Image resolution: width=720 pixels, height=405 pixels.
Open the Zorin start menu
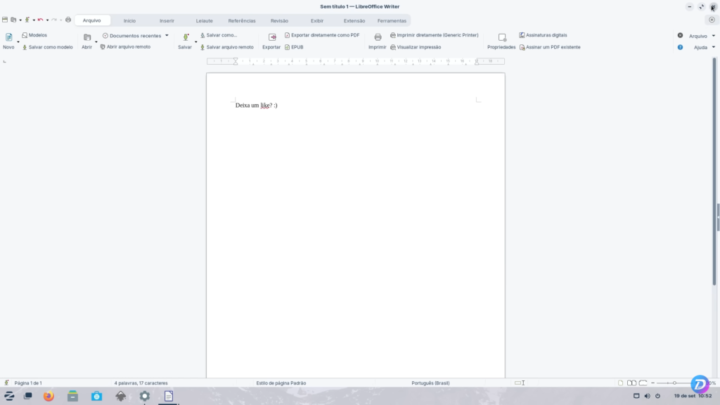pyautogui.click(x=9, y=396)
